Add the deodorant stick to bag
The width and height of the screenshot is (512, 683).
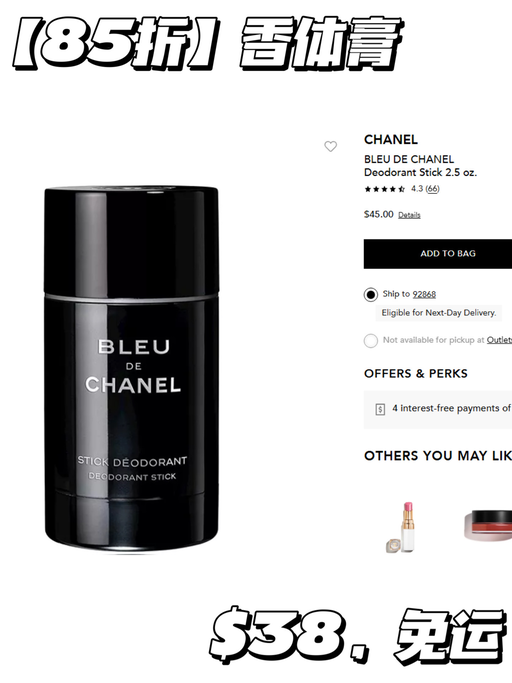438,254
